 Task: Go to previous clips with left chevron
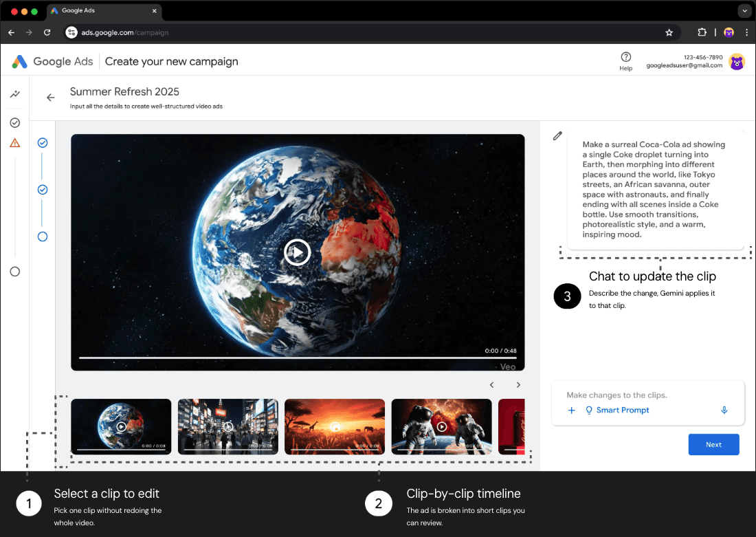pos(492,384)
